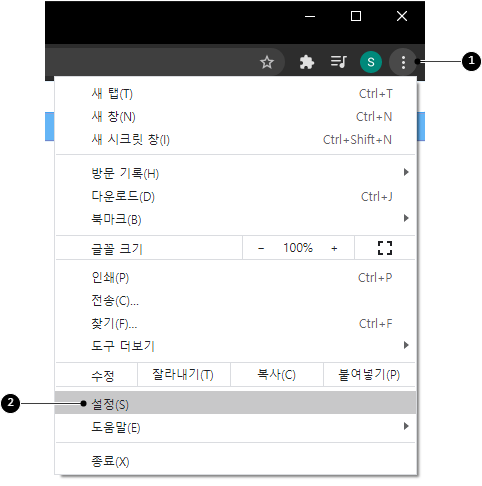Expand the 방문 기록(H) submenu arrow
This screenshot has width=482, height=486.
406,172
